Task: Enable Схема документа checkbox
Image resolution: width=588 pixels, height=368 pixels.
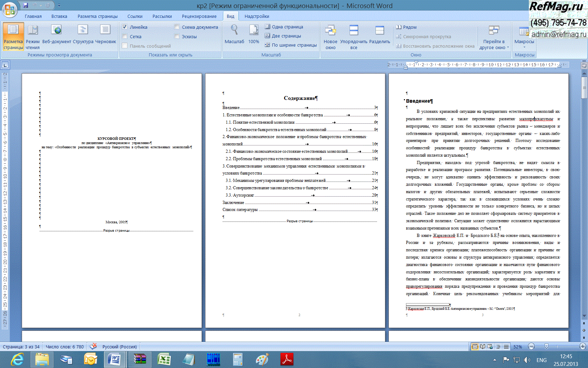Action: (x=177, y=27)
